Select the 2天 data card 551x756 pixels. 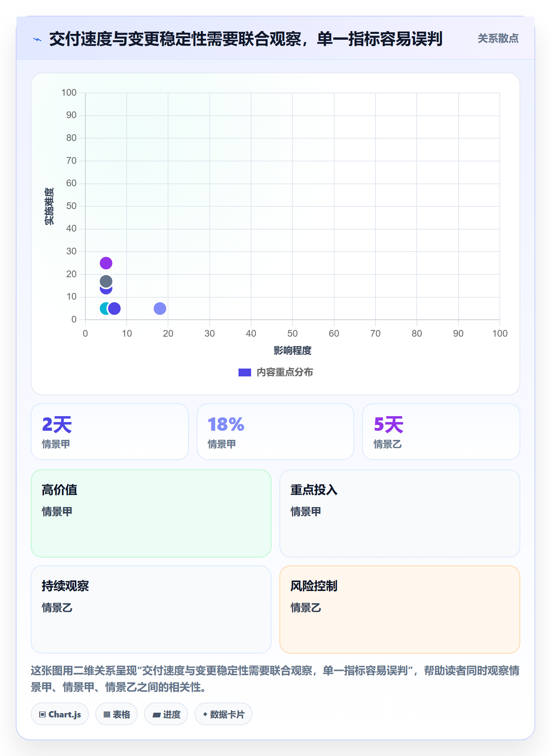(x=110, y=432)
